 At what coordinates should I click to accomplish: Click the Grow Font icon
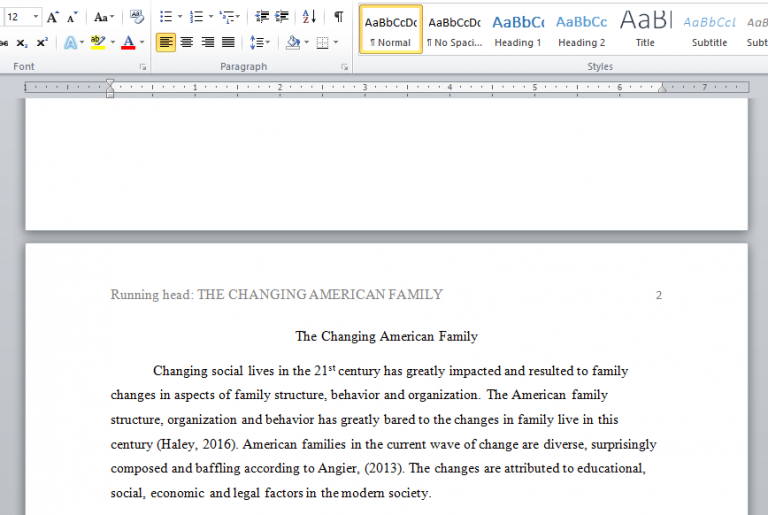(53, 17)
